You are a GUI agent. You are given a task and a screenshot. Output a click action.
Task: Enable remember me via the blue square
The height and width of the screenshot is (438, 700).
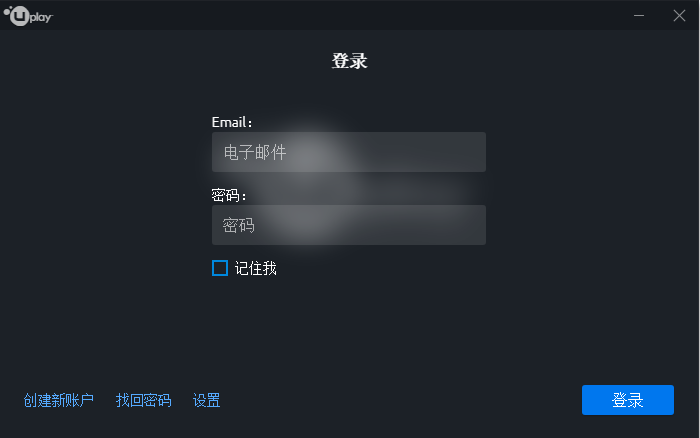pos(220,268)
